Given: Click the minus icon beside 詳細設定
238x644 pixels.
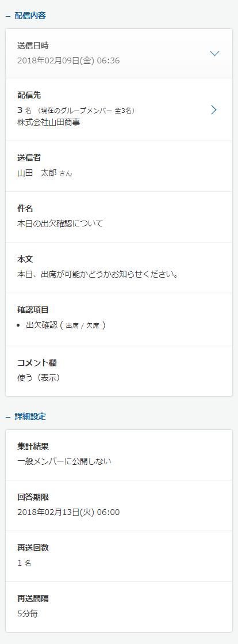Looking at the screenshot, I should [7, 417].
